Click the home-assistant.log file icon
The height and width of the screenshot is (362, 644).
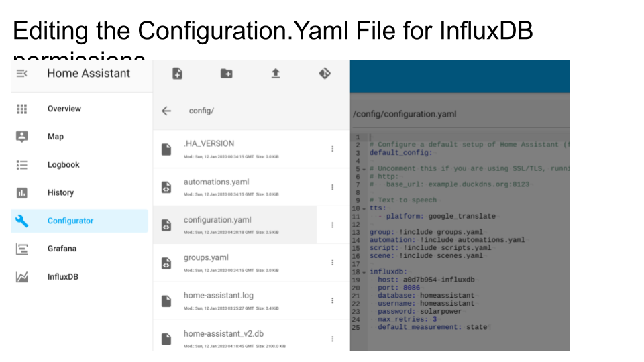click(166, 301)
